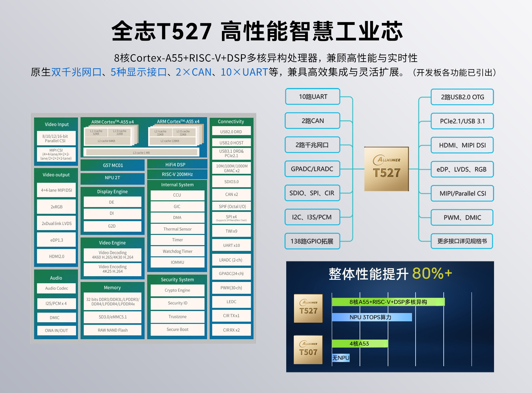532x393 pixels.
Task: Click the eDP1.3 block
Action: tap(56, 240)
